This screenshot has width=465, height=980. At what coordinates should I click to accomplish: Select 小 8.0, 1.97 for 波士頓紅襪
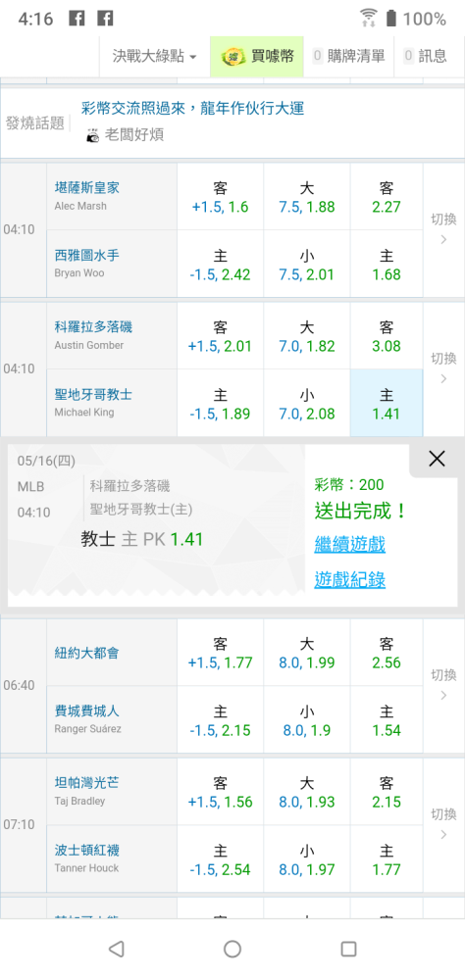tap(307, 858)
